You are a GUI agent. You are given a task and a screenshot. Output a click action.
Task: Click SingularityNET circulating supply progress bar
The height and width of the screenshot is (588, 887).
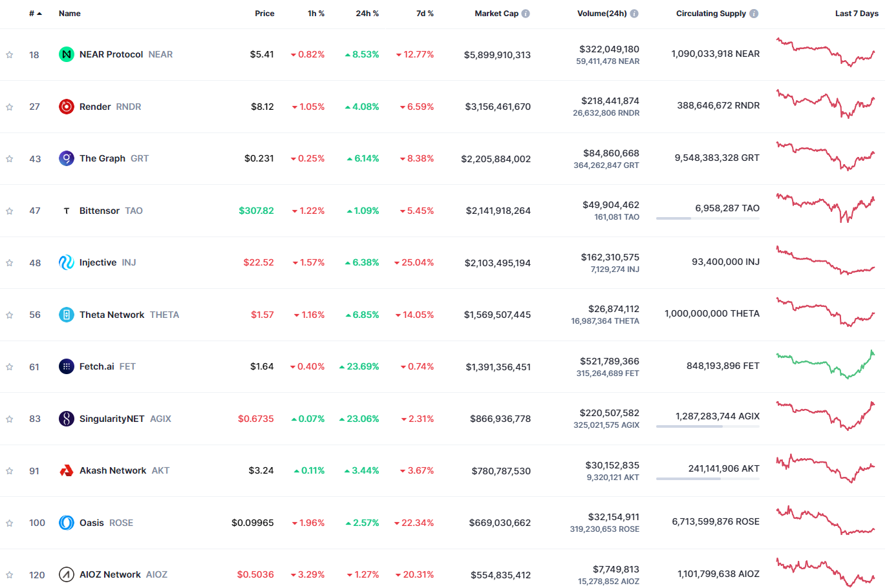point(708,426)
